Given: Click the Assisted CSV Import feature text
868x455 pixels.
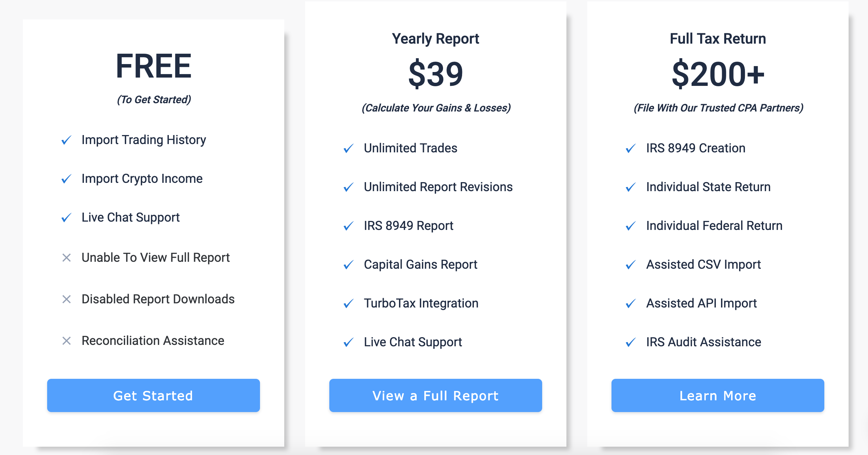Looking at the screenshot, I should tap(703, 265).
